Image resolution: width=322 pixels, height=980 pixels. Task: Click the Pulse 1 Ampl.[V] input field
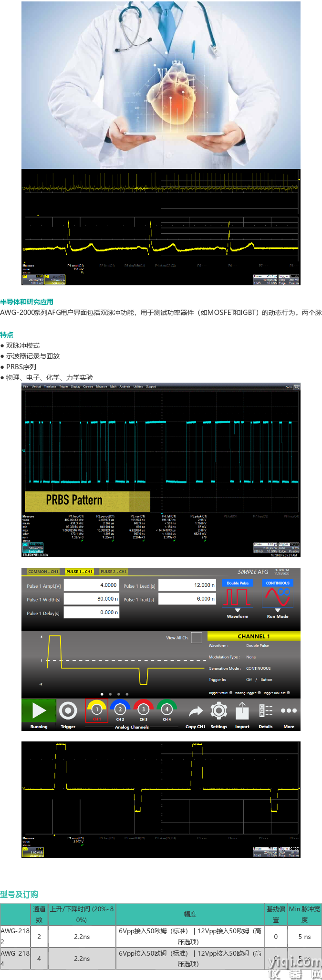(x=91, y=585)
